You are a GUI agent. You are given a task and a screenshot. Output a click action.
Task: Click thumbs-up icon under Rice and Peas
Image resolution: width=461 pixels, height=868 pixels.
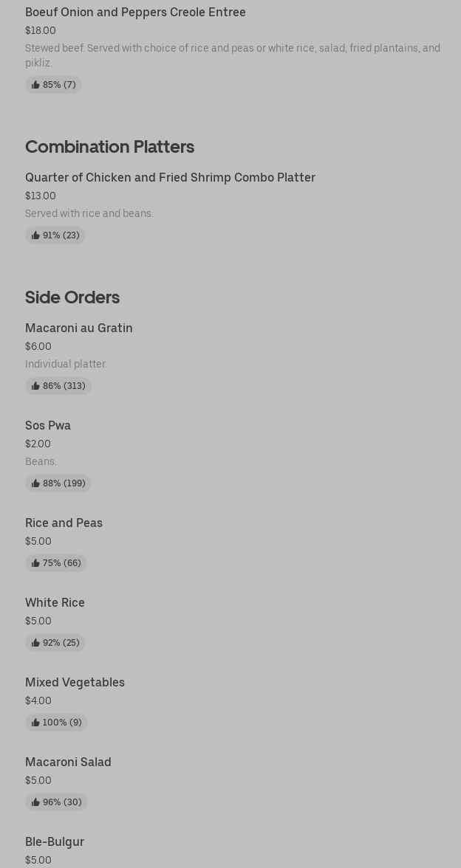coord(35,563)
